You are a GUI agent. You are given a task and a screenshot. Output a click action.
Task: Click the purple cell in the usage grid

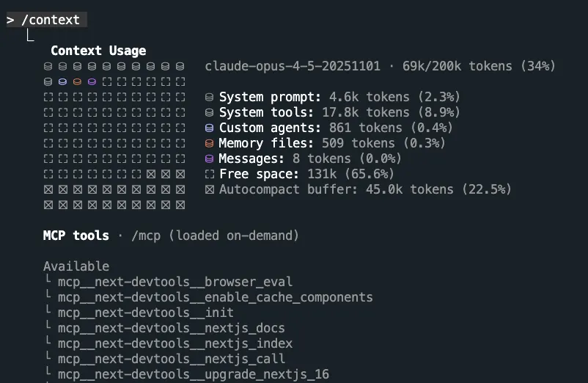click(92, 81)
